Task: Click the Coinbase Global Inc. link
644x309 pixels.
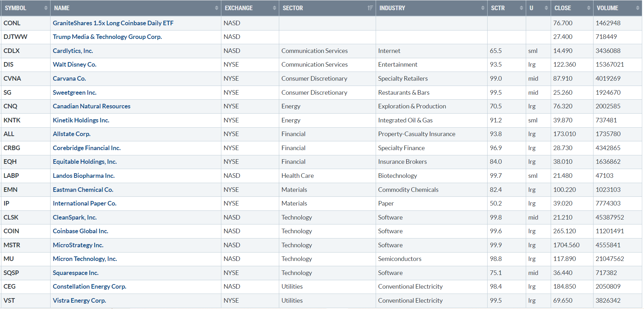Action: coord(80,231)
